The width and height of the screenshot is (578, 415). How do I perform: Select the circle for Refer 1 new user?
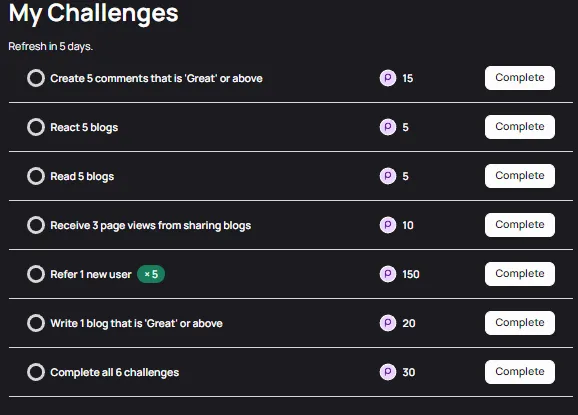point(36,274)
